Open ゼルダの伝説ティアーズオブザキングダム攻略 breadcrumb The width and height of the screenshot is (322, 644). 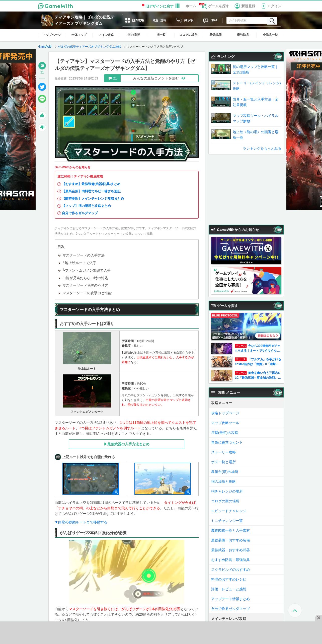click(90, 47)
